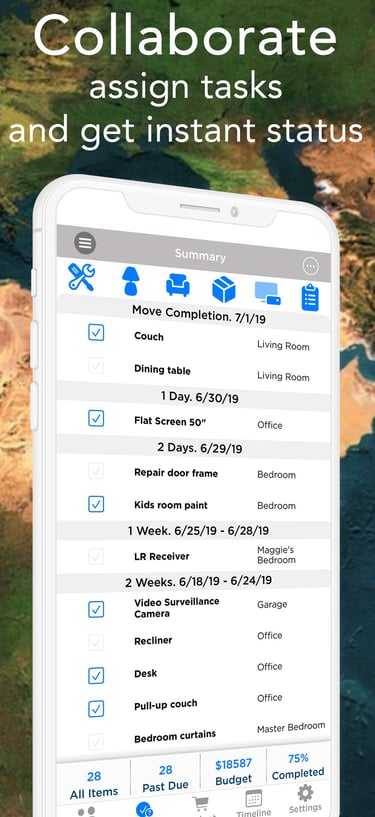Uncheck the Pull-up couch checkbox
The height and width of the screenshot is (817, 375).
point(96,709)
